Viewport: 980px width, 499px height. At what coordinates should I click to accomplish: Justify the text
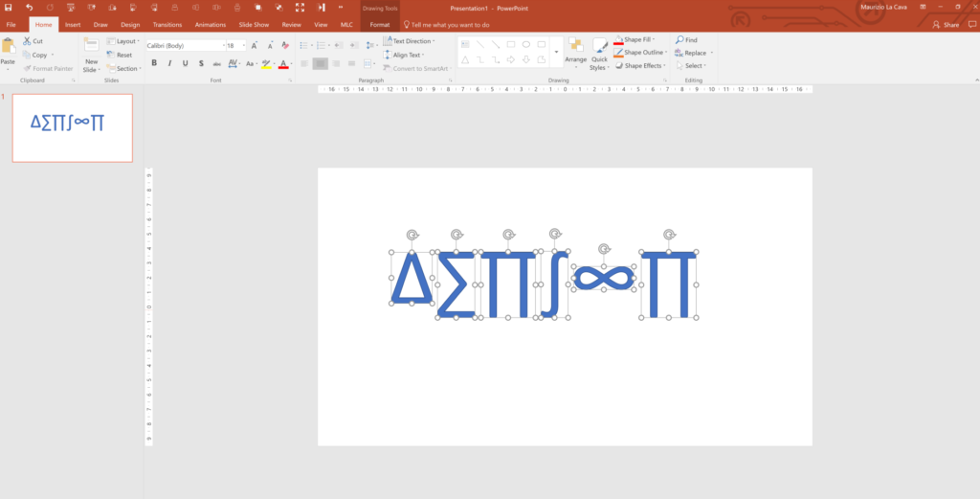352,63
